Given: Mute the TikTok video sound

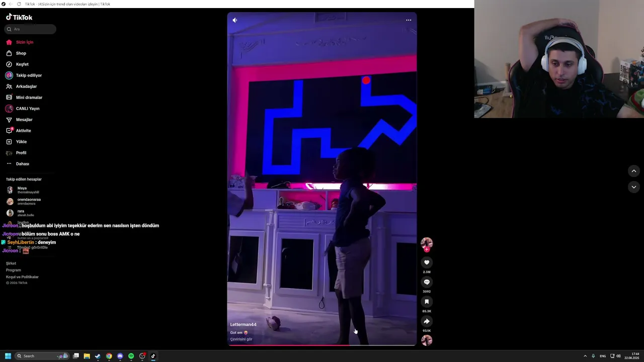Looking at the screenshot, I should click(234, 20).
